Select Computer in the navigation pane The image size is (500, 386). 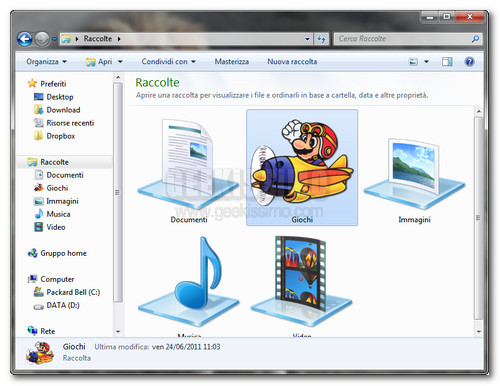[x=57, y=279]
